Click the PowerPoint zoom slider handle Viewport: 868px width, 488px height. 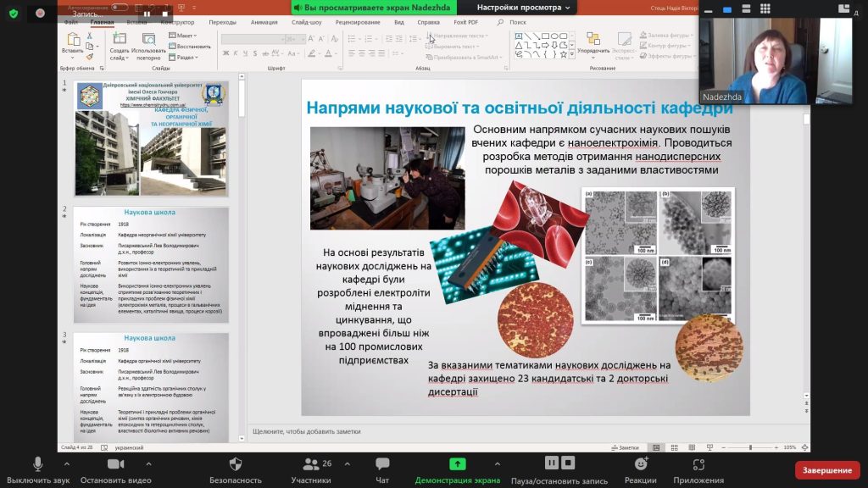pyautogui.click(x=751, y=447)
